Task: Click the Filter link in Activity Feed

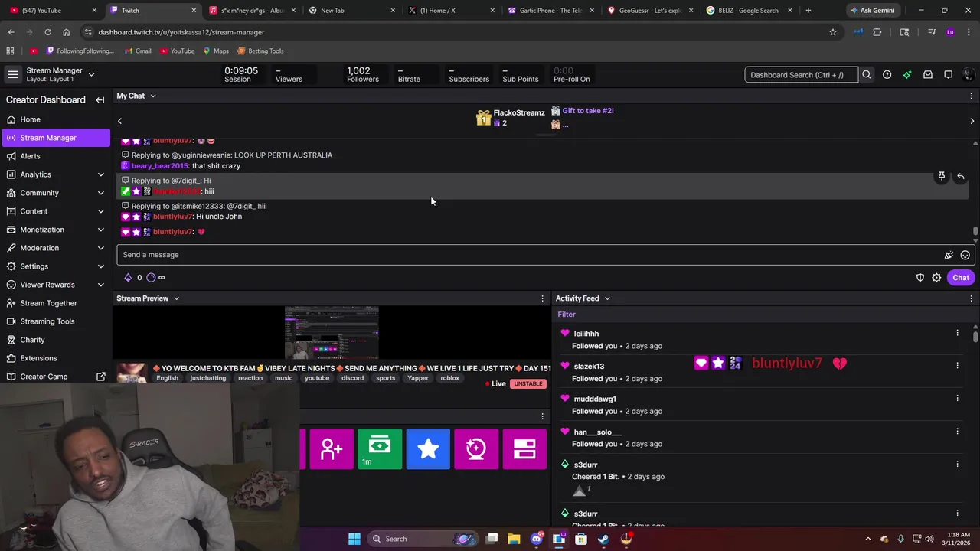Action: coord(567,315)
